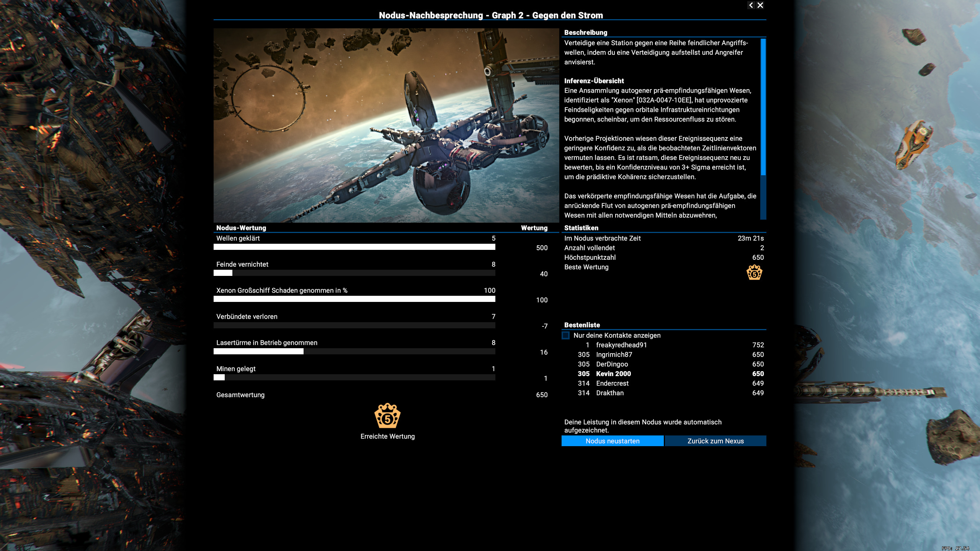Image resolution: width=980 pixels, height=551 pixels.
Task: Click the 'Inferenz-Übersicht' heading
Action: click(x=594, y=81)
